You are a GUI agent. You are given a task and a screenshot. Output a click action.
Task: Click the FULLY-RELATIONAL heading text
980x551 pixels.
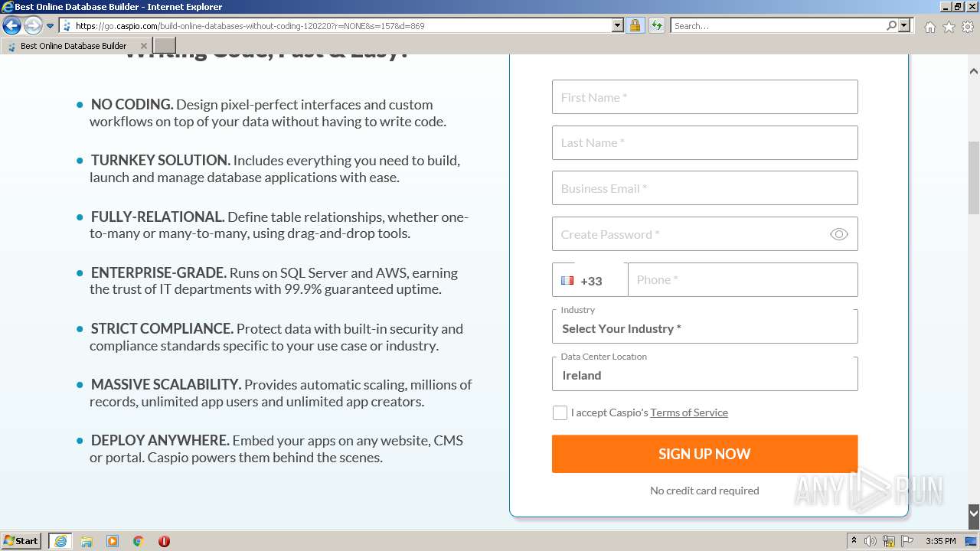coord(158,217)
